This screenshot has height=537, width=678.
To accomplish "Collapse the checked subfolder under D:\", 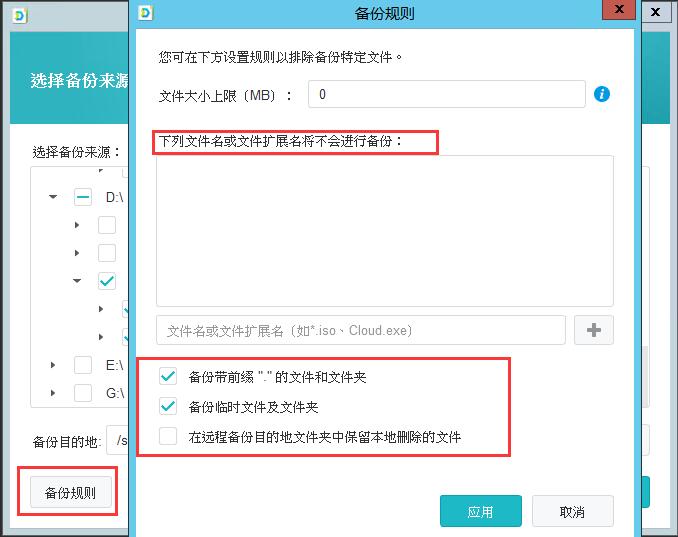I will (x=77, y=282).
